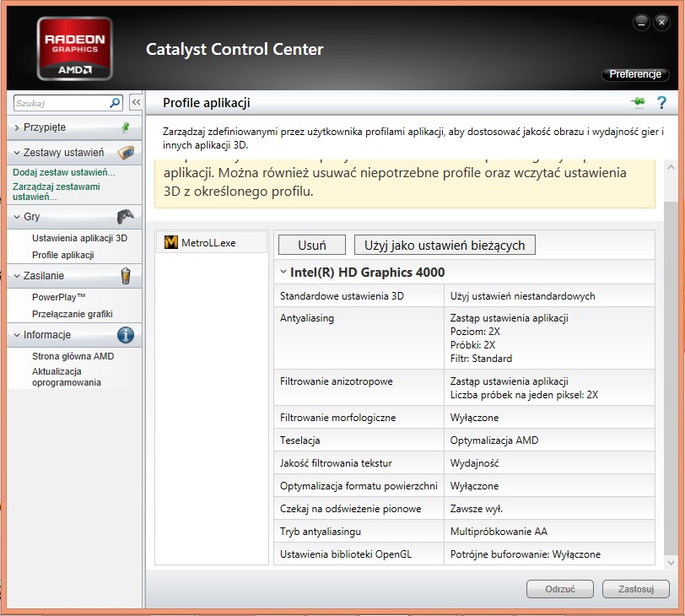Collapse the Gry section
This screenshot has width=685, height=616.
17,217
